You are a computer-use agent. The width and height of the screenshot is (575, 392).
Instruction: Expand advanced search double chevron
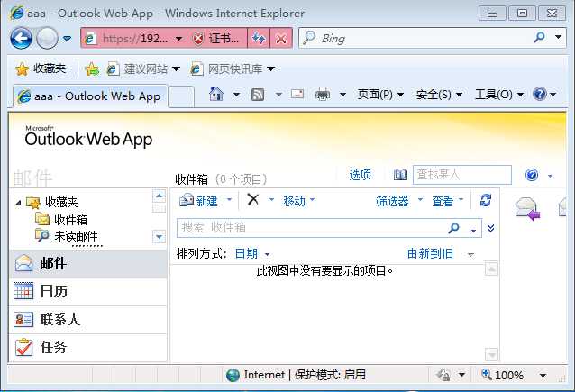click(x=490, y=229)
